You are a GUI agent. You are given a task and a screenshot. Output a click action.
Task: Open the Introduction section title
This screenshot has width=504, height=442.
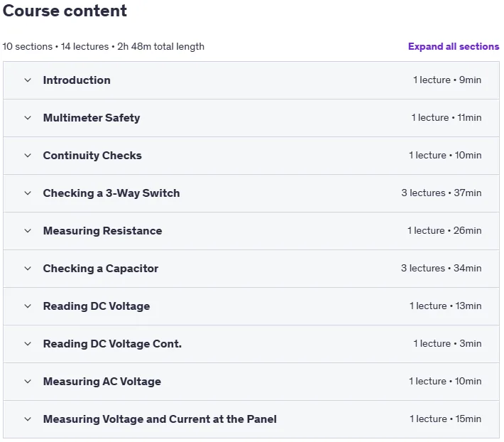[77, 80]
